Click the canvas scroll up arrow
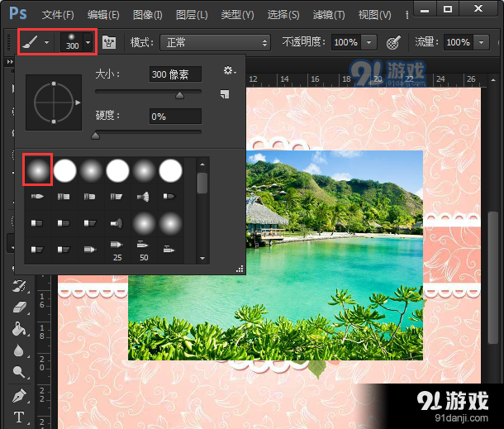The image size is (504, 429). (492, 79)
